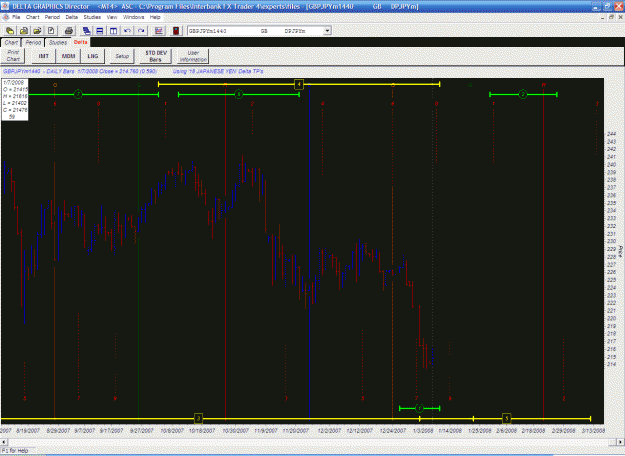
Task: Click the chart caption with DAILY Bars 1/7/2008 Close
Action: click(80, 71)
